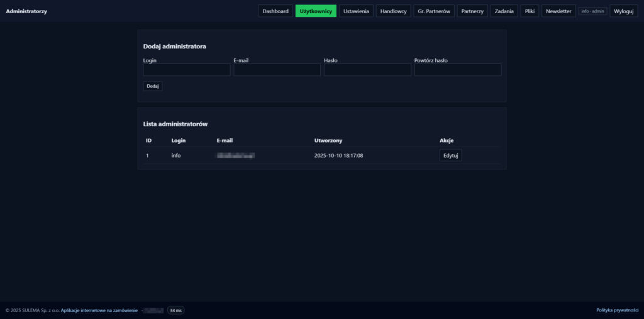Screen dimensions: 644x319
Task: Select the Użytkownicy navigation tab
Action: (316, 11)
